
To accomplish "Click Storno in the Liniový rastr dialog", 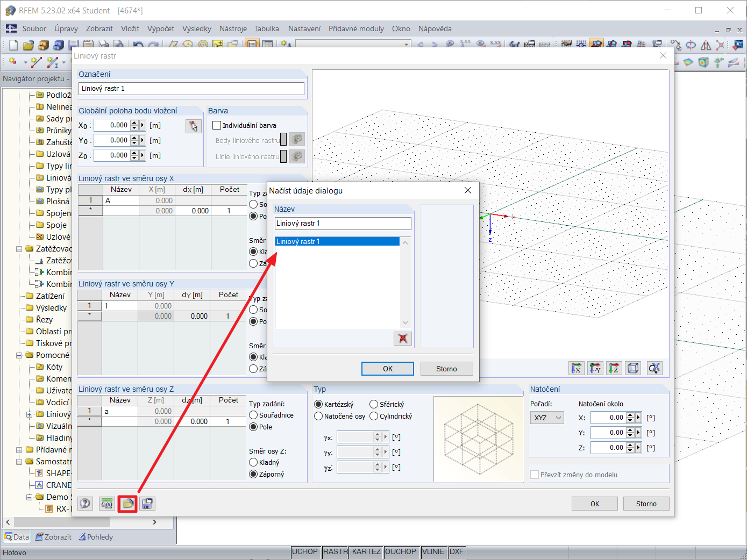I will [646, 504].
